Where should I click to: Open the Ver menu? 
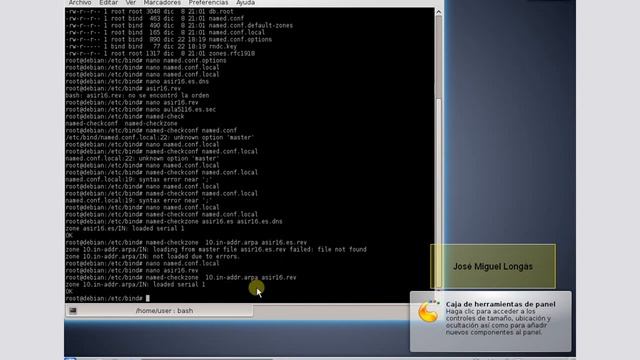(131, 2)
